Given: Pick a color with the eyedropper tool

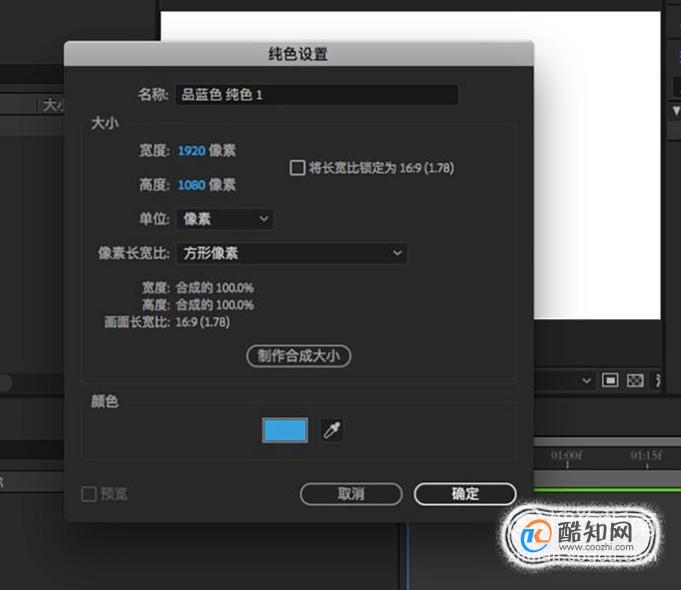Looking at the screenshot, I should (332, 430).
